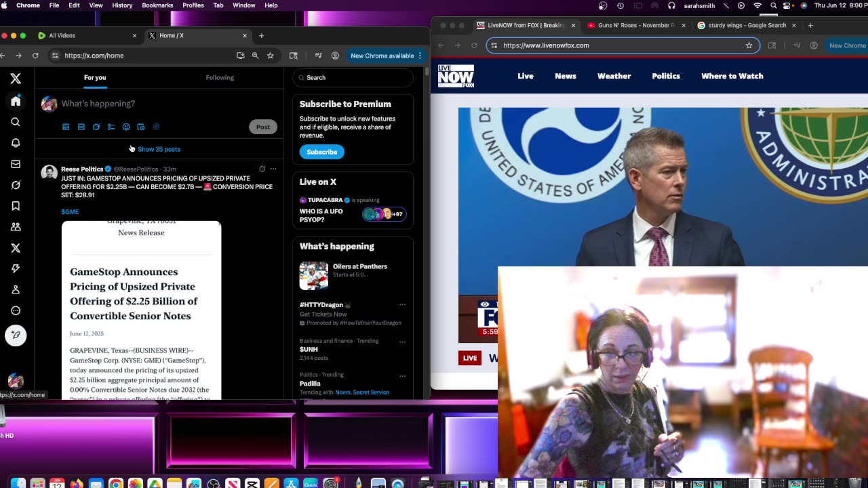Open the Bookmarks menu in the menu bar

tap(157, 5)
